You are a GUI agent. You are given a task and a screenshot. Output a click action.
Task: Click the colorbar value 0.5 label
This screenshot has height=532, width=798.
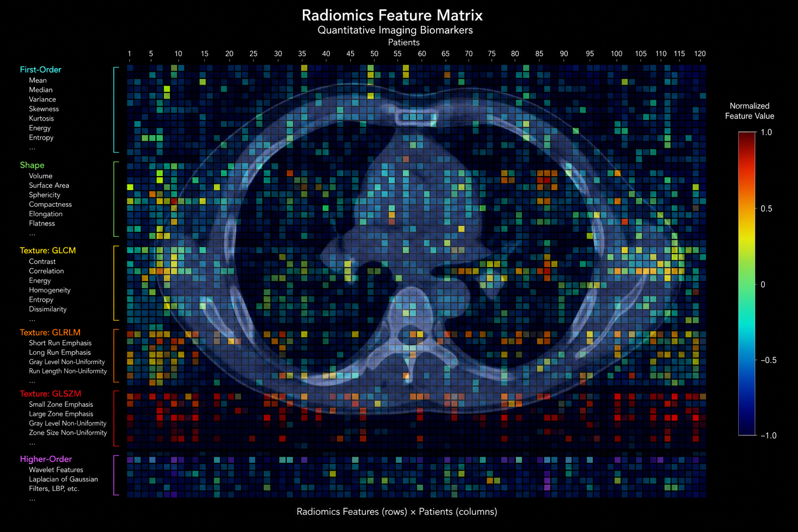point(766,209)
